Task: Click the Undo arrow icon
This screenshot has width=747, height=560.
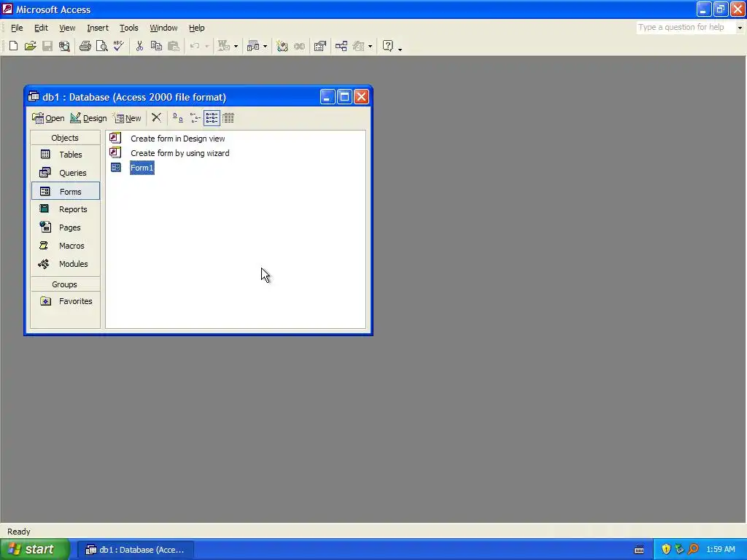Action: 195,46
